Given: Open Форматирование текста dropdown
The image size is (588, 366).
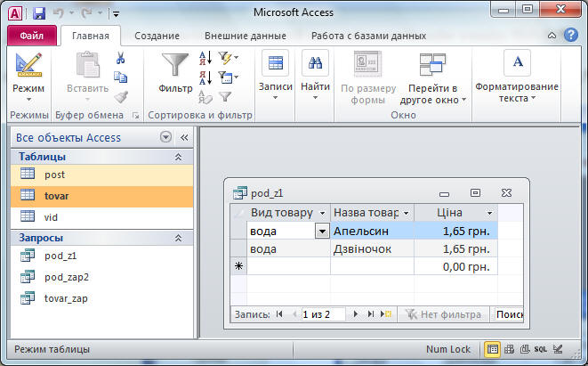Looking at the screenshot, I should (517, 77).
